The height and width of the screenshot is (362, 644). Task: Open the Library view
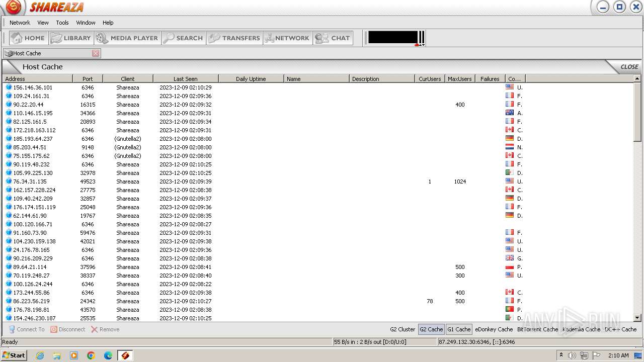pyautogui.click(x=71, y=38)
